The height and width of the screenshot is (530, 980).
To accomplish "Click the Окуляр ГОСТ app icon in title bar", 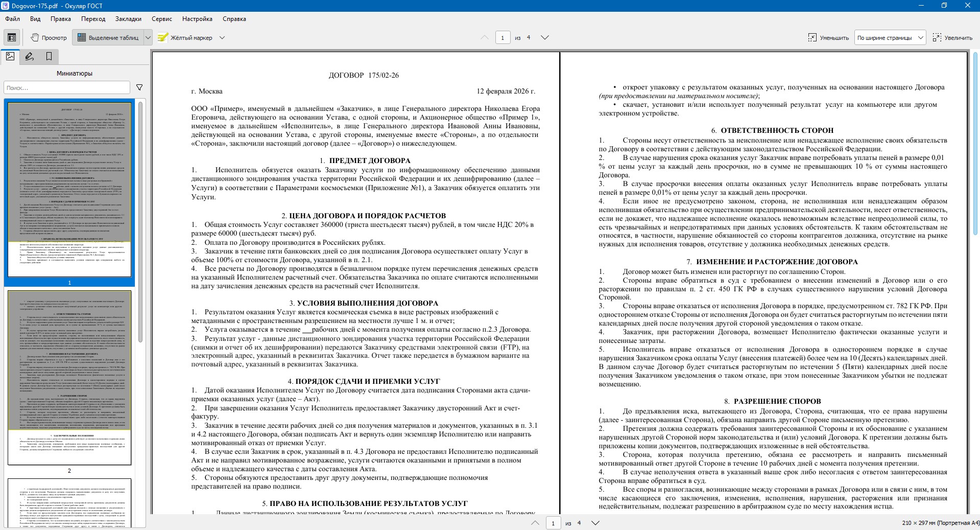I will (x=4, y=6).
